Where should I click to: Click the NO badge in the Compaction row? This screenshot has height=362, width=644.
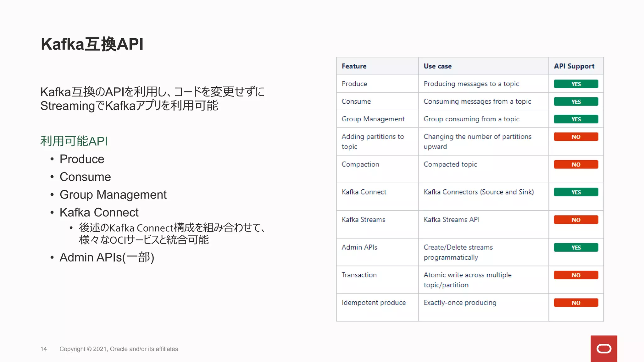(x=576, y=164)
